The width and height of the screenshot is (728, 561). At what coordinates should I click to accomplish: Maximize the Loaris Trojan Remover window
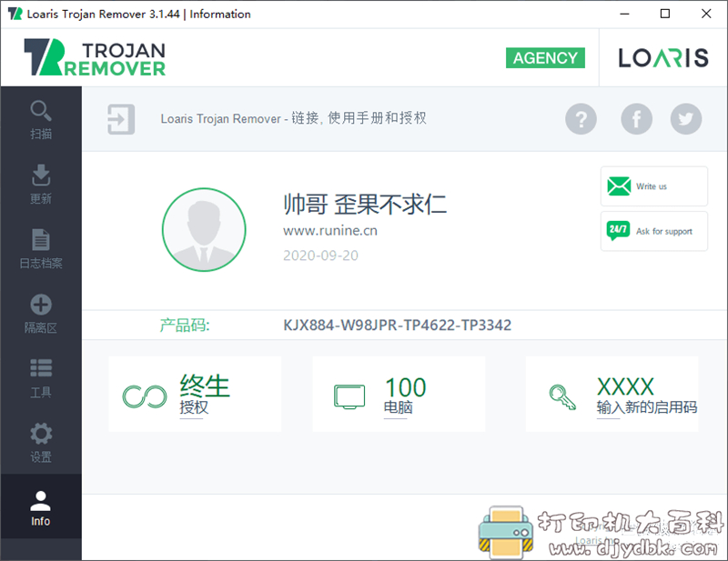(x=665, y=14)
